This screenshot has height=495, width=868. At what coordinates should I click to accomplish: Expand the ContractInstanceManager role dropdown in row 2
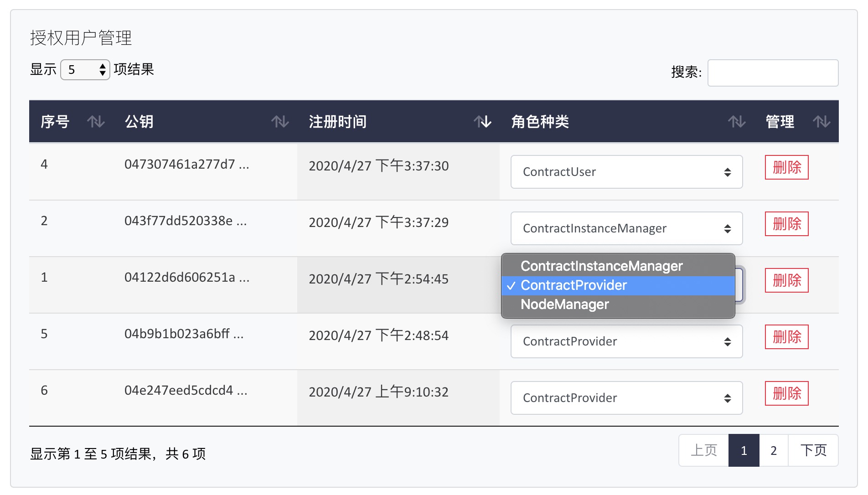point(626,228)
